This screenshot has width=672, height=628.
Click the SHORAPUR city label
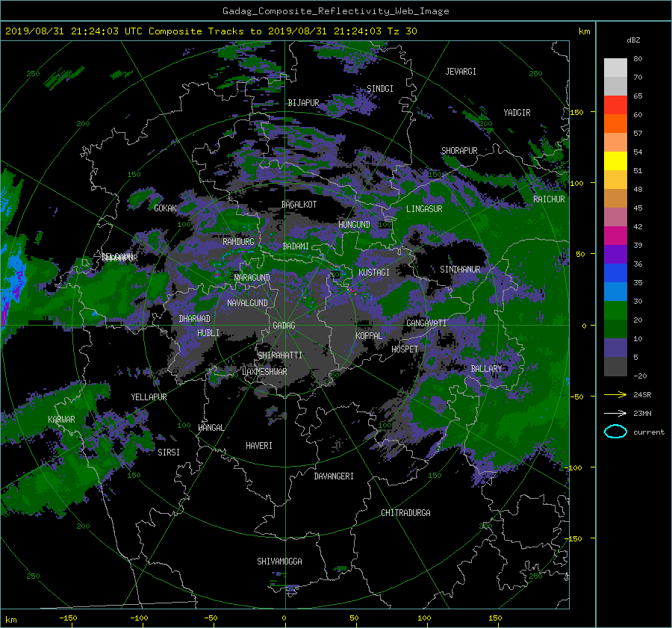pyautogui.click(x=459, y=151)
